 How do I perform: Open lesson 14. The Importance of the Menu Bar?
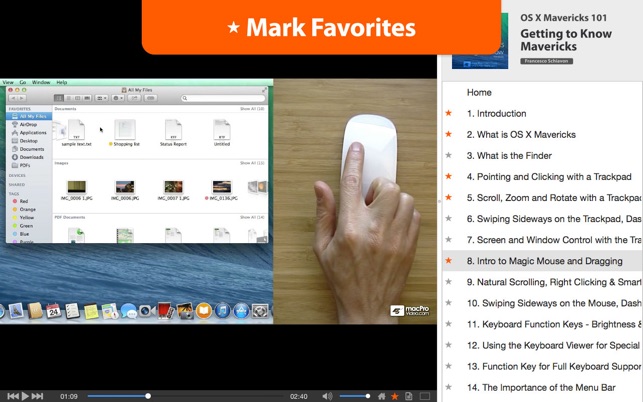[542, 387]
